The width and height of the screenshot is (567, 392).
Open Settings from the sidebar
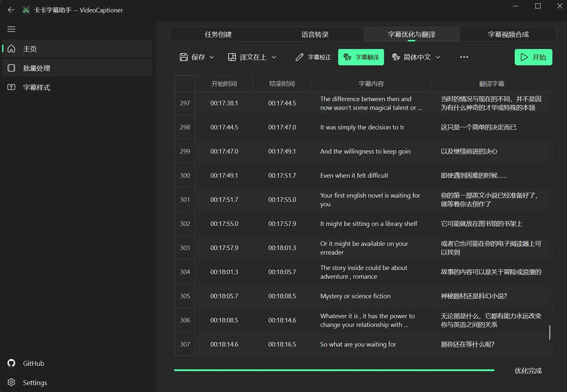[x=35, y=383]
